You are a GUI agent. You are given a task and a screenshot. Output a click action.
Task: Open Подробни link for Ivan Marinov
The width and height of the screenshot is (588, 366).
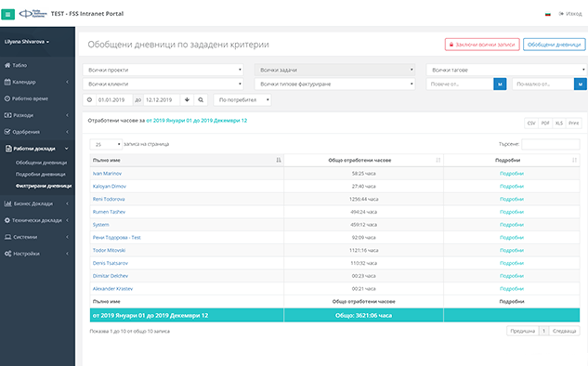click(x=512, y=174)
